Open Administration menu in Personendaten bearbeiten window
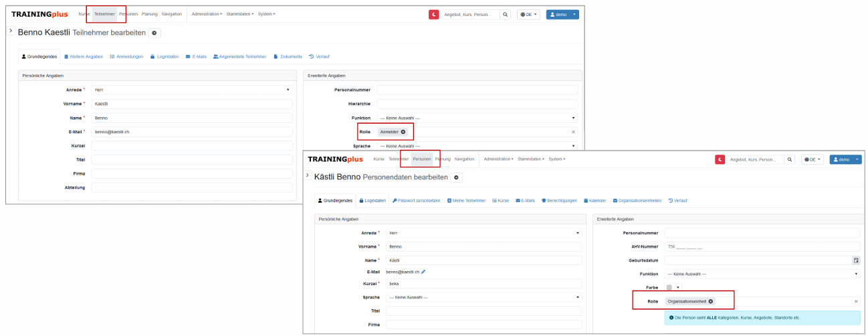 tap(498, 159)
